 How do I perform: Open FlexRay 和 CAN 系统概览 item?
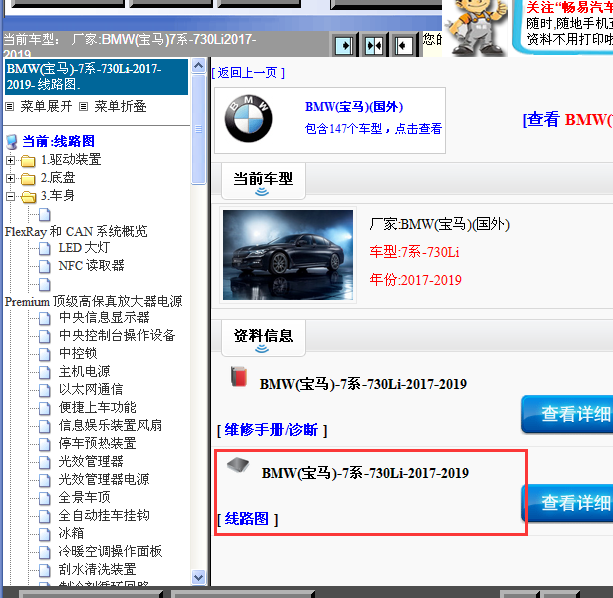76,231
